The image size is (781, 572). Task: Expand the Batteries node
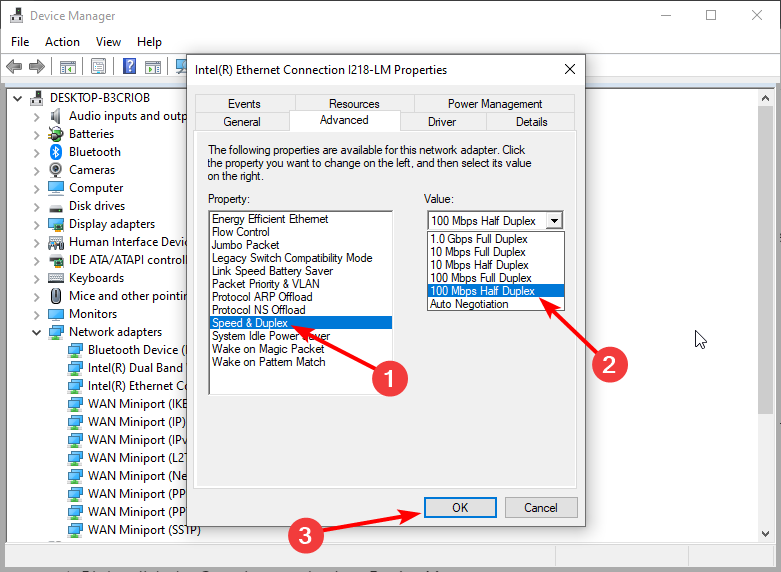36,135
